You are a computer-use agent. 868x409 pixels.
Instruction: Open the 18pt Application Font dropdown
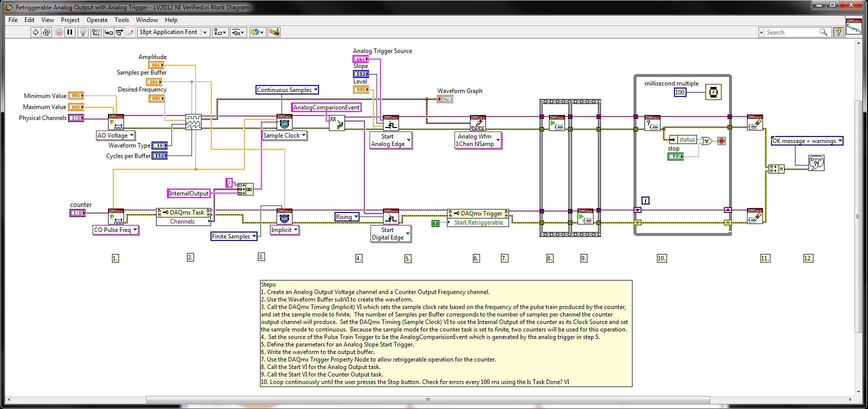173,32
